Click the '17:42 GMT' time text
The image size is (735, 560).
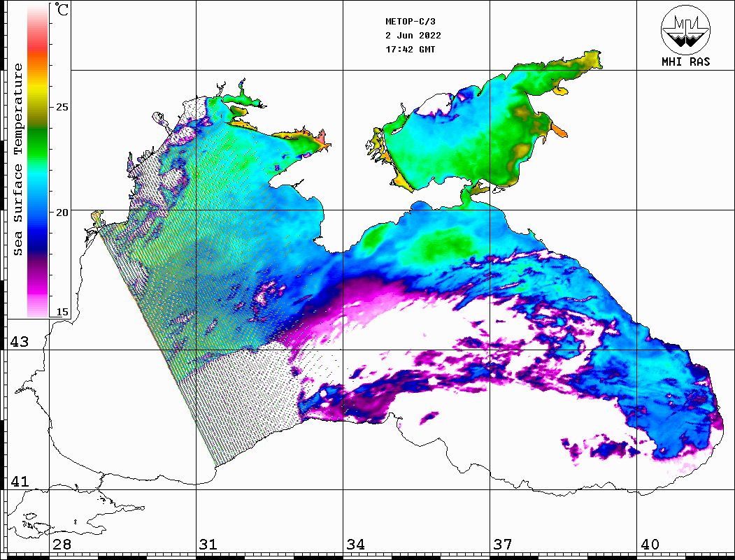tap(410, 49)
